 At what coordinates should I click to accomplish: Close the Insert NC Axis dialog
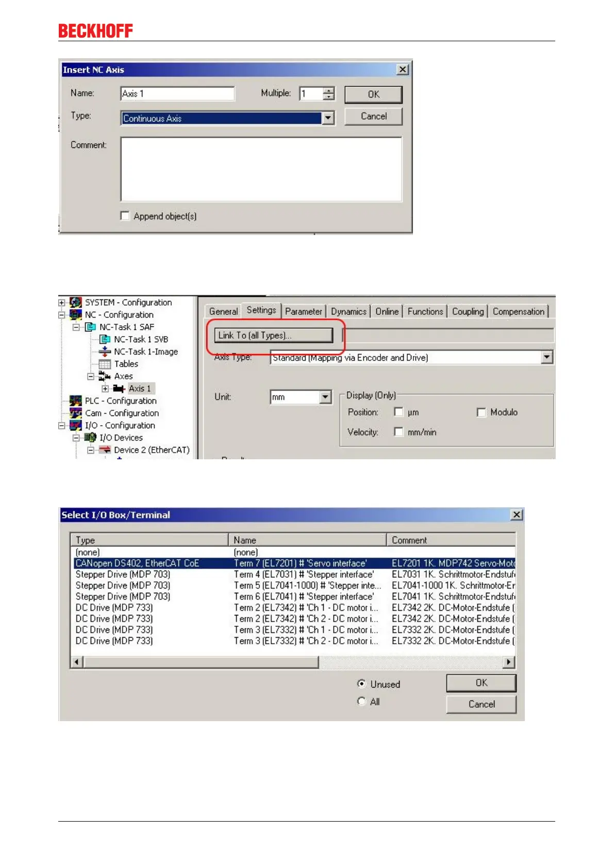pos(403,70)
